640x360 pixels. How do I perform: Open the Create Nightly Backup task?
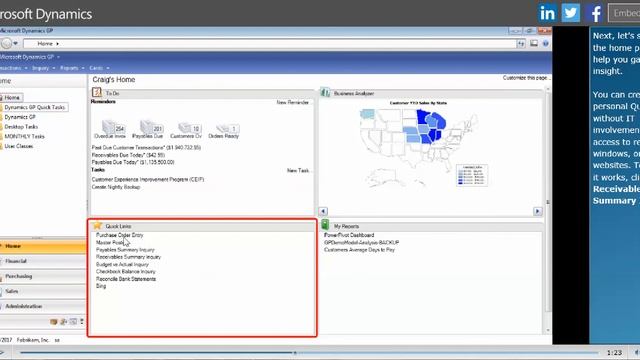tap(116, 187)
